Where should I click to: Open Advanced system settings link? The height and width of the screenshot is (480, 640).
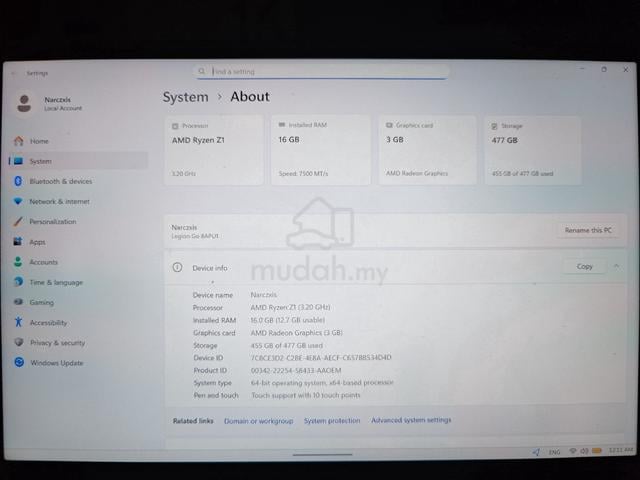point(411,420)
